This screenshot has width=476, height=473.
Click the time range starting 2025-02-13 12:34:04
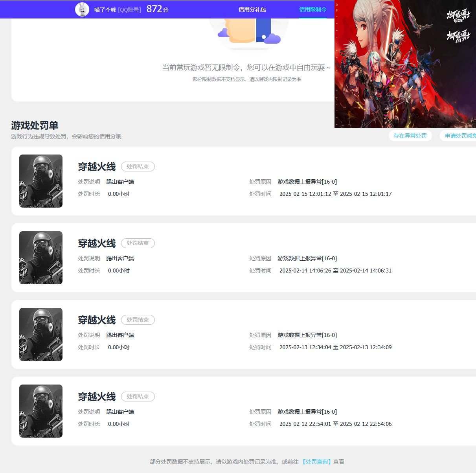tap(336, 347)
